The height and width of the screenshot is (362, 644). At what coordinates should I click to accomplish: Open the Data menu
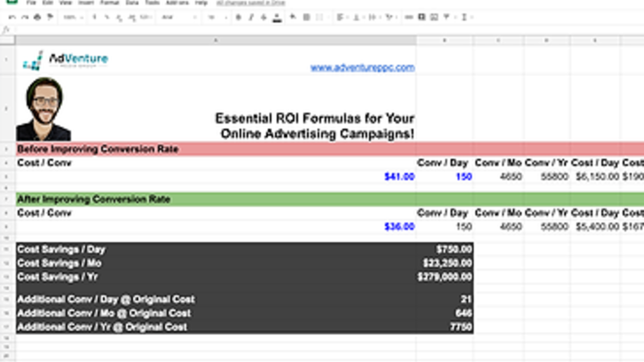[132, 3]
